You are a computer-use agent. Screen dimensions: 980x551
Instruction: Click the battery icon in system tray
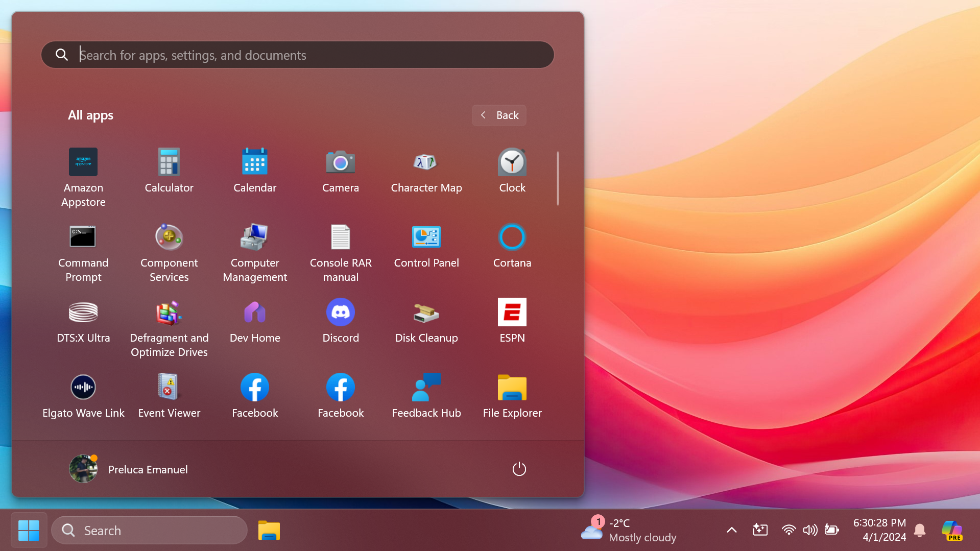(832, 530)
